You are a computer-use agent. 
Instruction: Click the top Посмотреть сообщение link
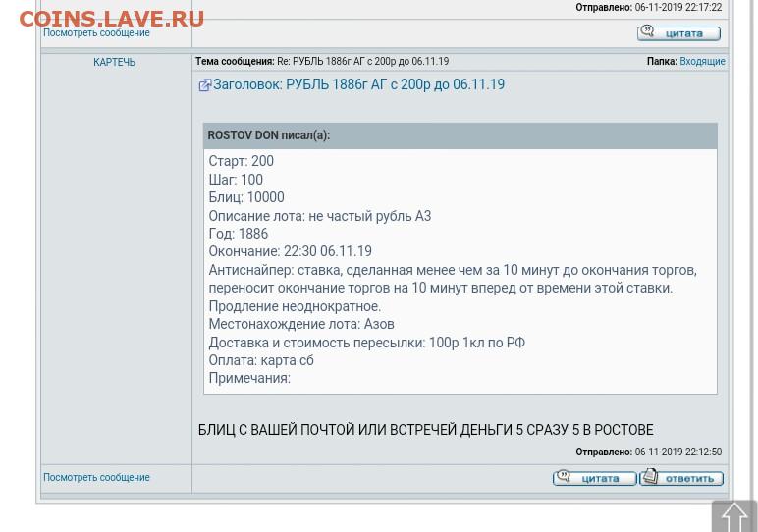coord(96,32)
